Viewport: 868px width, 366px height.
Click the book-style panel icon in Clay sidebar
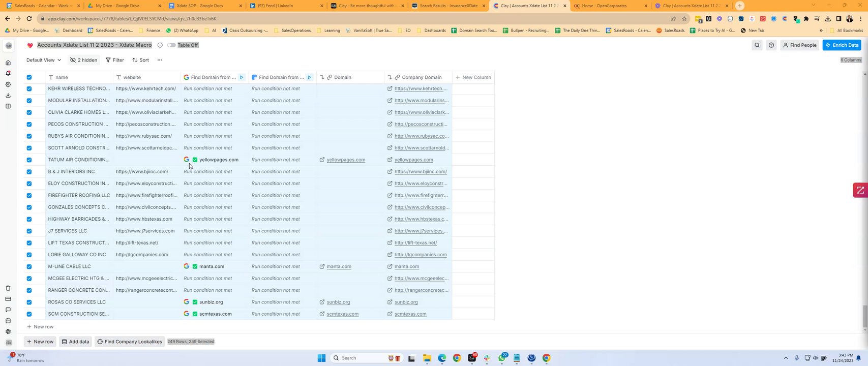coord(8,106)
